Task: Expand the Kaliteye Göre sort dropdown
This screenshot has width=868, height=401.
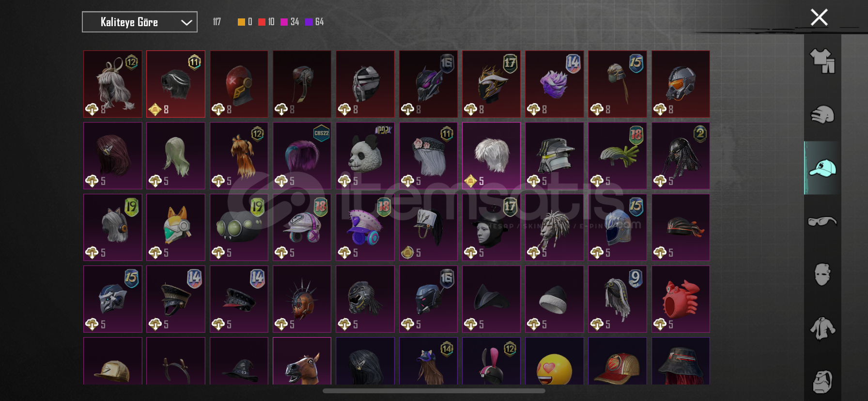Action: pyautogui.click(x=139, y=22)
